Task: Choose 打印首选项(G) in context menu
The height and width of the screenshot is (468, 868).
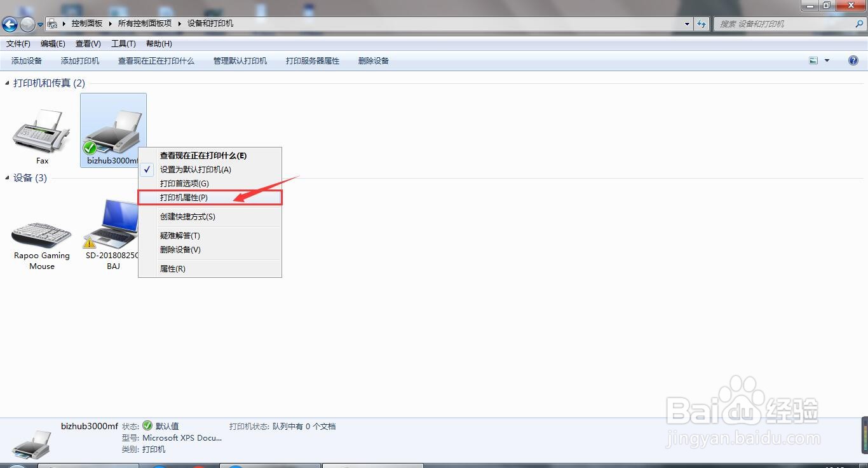Action: (x=210, y=184)
